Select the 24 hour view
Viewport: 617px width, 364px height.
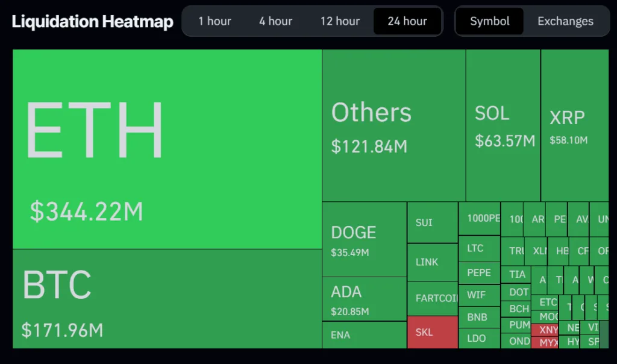[407, 21]
